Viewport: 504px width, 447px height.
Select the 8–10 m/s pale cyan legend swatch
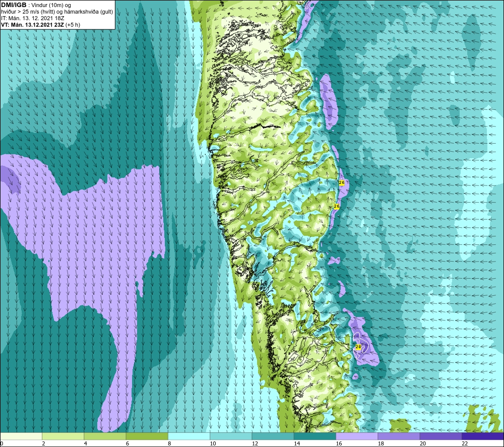pyautogui.click(x=189, y=436)
